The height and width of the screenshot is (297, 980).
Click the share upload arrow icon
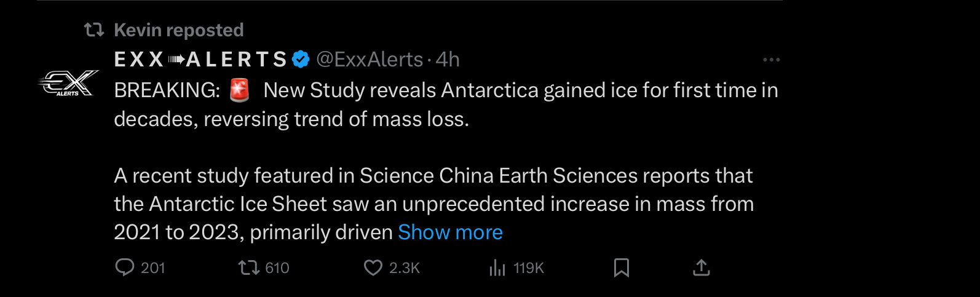701,267
